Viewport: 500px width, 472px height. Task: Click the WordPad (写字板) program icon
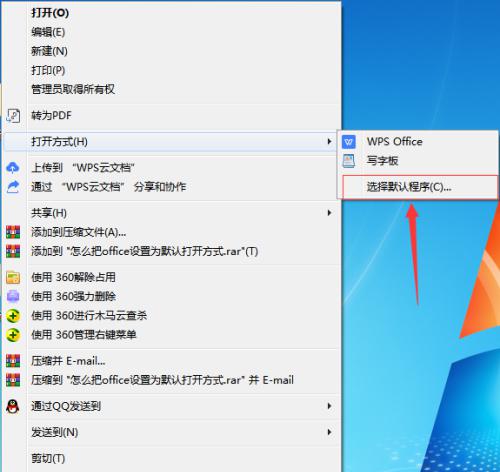[x=349, y=161]
